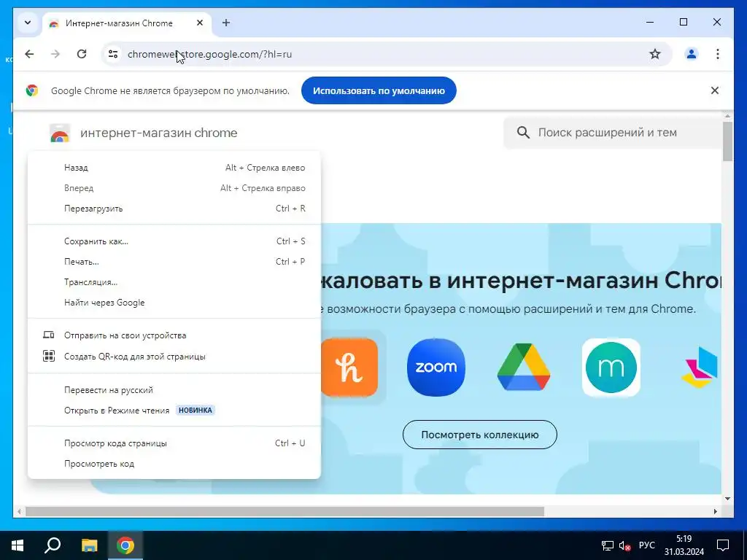Click the muted volume tray icon
The image size is (747, 560).
coord(624,545)
